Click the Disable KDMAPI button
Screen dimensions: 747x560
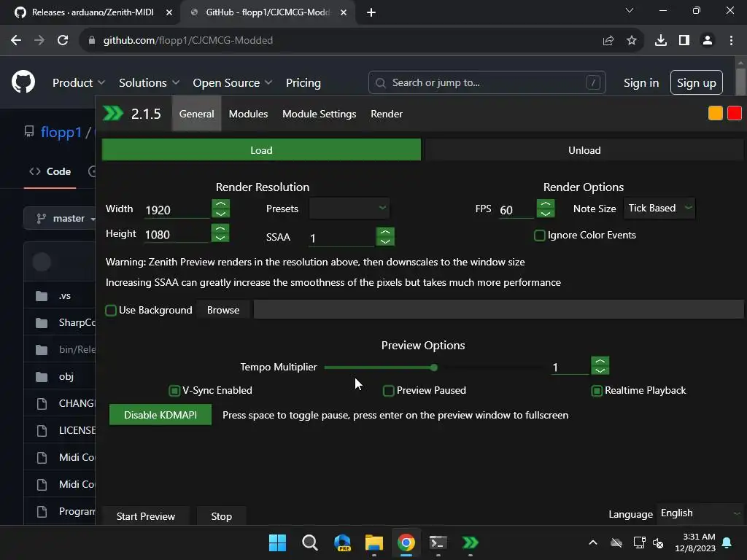pos(160,415)
